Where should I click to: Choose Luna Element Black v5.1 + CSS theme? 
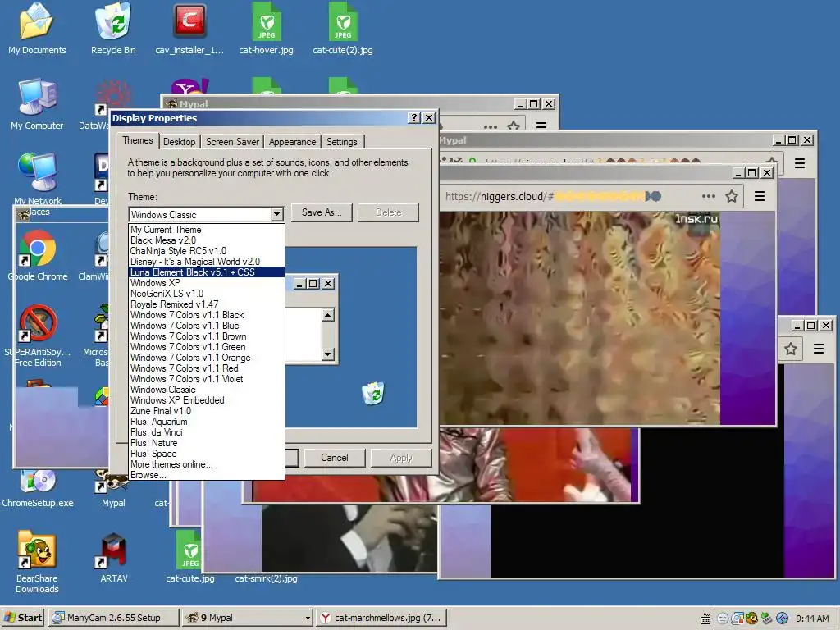pyautogui.click(x=207, y=272)
